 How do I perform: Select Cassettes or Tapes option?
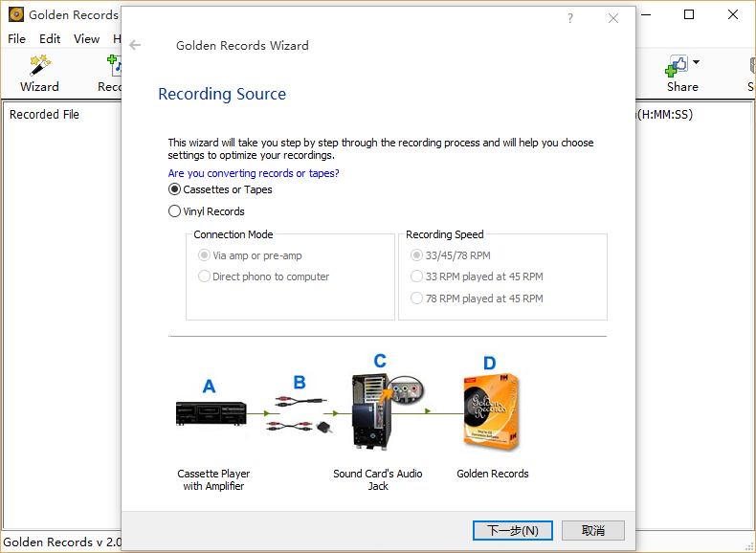(x=220, y=189)
